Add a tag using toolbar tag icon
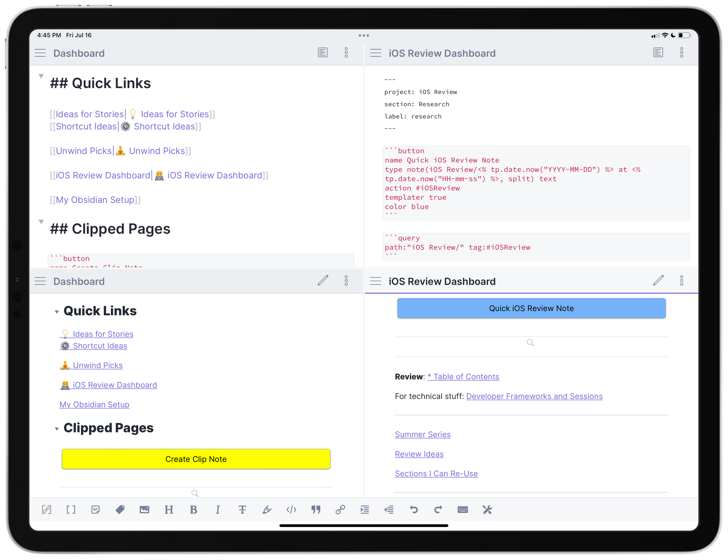 (x=120, y=510)
